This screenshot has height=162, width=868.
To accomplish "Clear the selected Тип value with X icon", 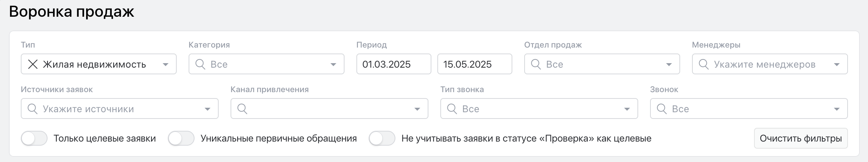I will point(33,64).
